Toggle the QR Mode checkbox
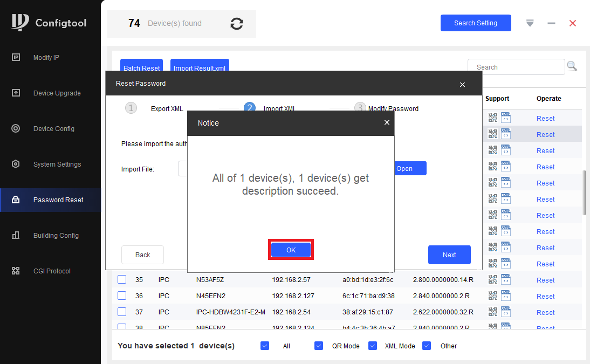This screenshot has height=364, width=590. pos(319,346)
